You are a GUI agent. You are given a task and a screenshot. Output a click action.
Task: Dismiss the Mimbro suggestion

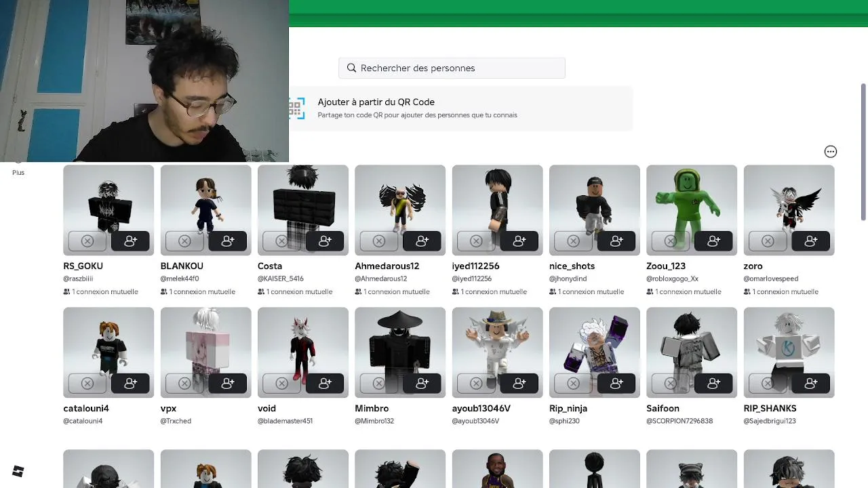(379, 383)
